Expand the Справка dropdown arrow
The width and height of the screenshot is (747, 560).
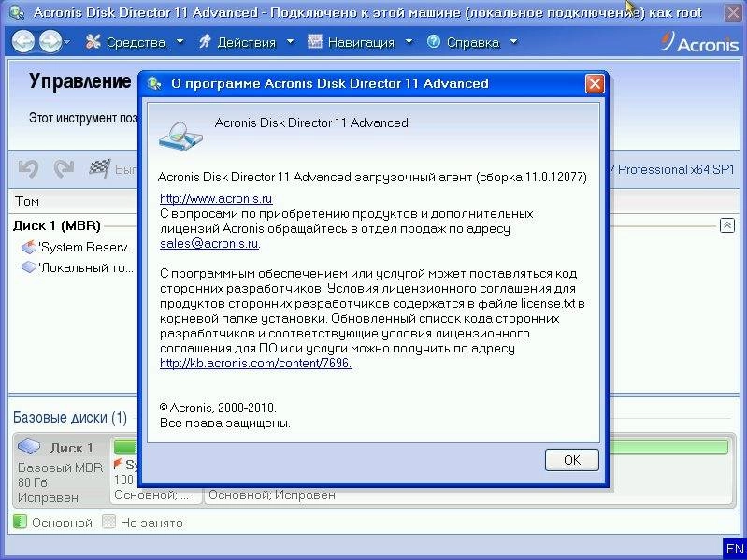pos(513,42)
